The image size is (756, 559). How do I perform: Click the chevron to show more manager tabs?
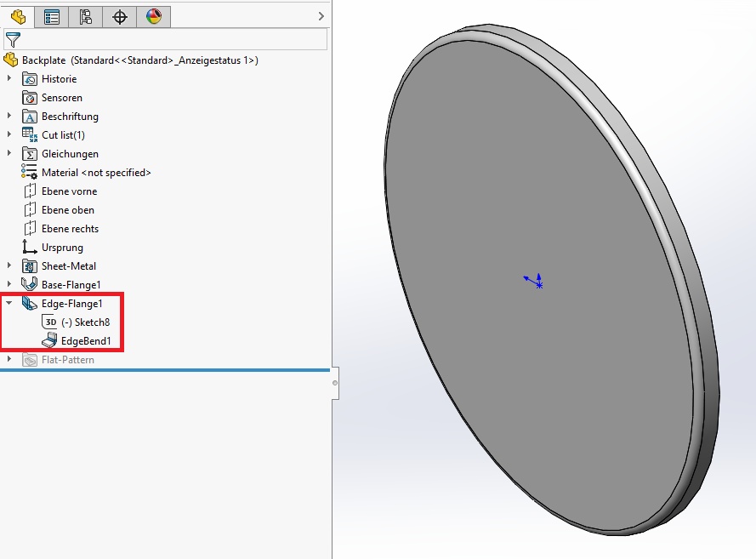pyautogui.click(x=321, y=16)
